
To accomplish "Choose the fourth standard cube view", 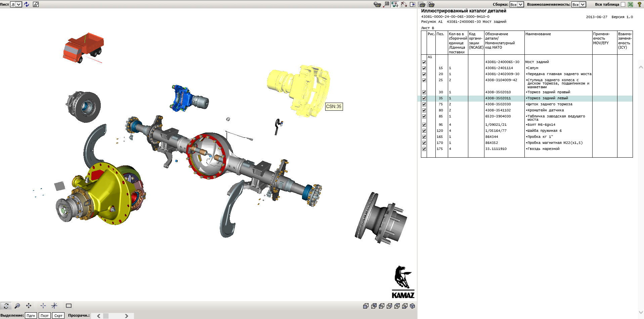I will pos(389,306).
